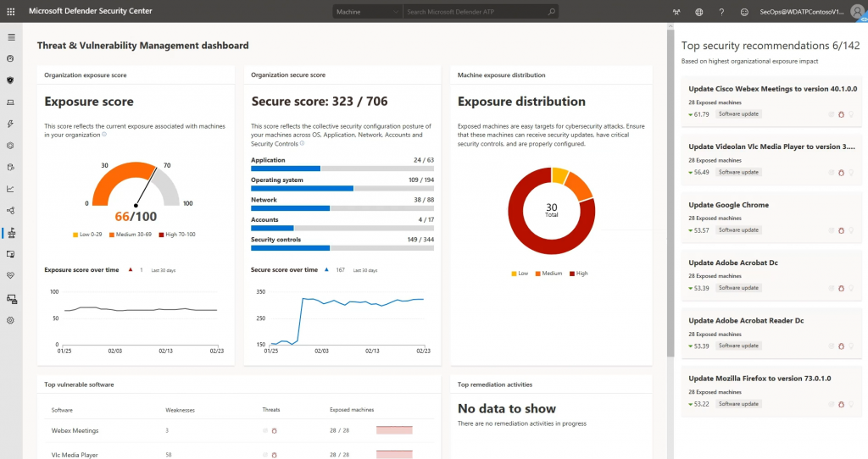The height and width of the screenshot is (459, 868).
Task: Click the red bug icon on Cisco Webex card
Action: pyautogui.click(x=841, y=114)
